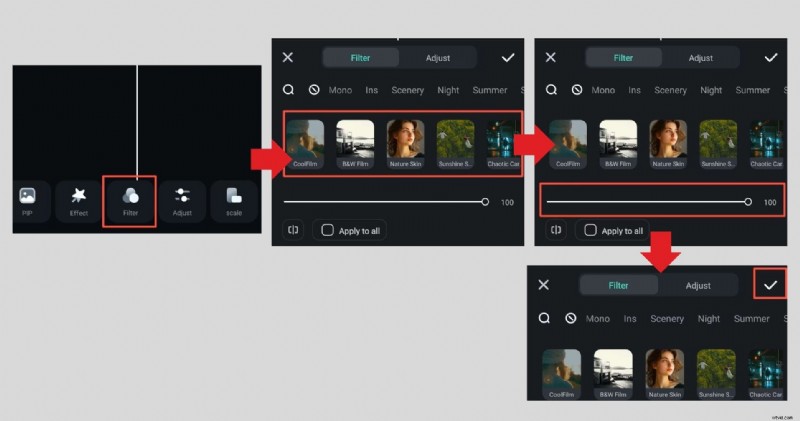Choose the Summer category in the bottom screenshot

pyautogui.click(x=752, y=318)
